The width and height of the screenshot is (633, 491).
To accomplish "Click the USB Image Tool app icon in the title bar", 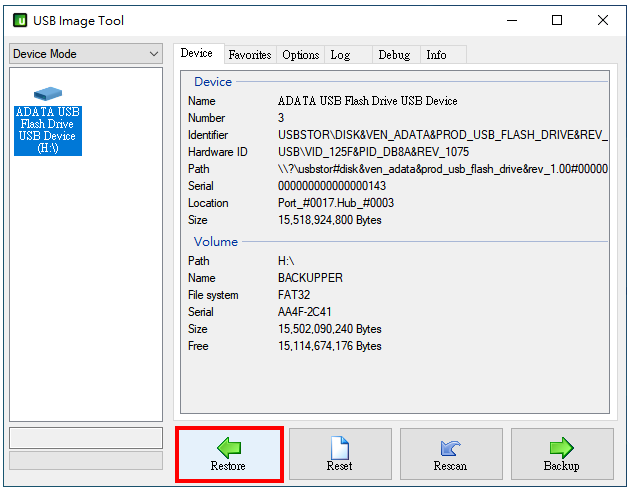I will click(x=20, y=20).
